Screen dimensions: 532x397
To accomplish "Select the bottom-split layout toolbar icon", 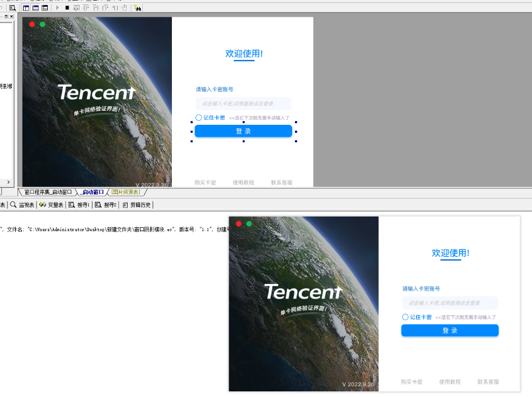I will 35,8.
